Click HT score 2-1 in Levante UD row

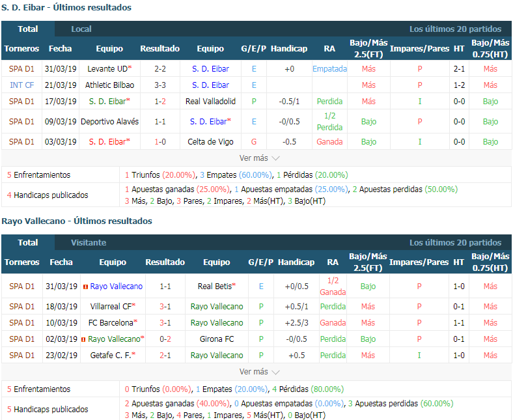[459, 69]
